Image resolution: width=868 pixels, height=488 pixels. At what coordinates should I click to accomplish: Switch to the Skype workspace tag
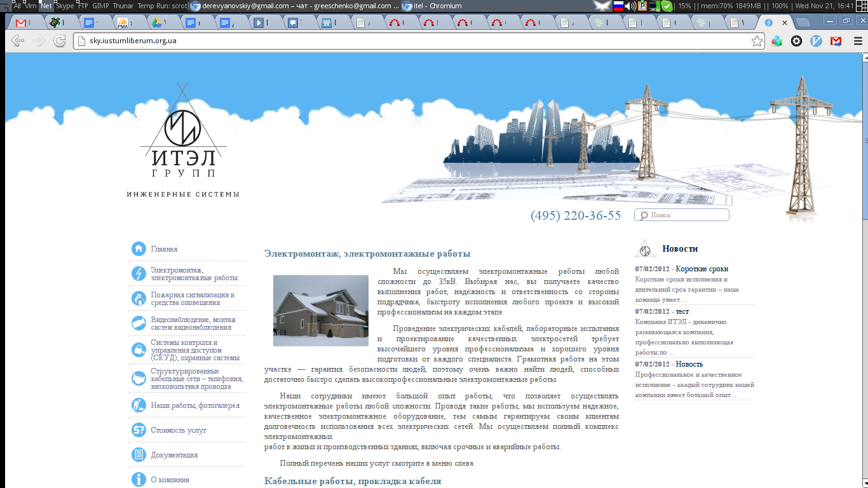65,5
